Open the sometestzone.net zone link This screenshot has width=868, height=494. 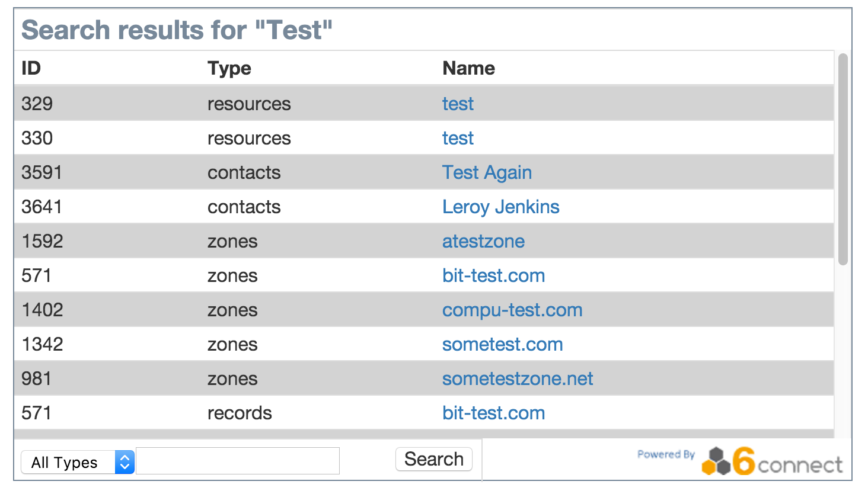(518, 378)
